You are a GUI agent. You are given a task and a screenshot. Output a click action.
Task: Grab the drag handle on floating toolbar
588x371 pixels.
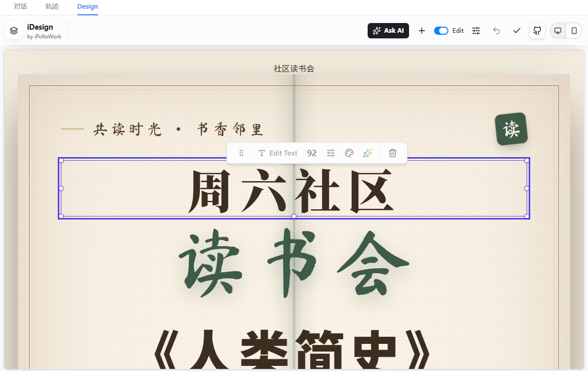tap(241, 153)
